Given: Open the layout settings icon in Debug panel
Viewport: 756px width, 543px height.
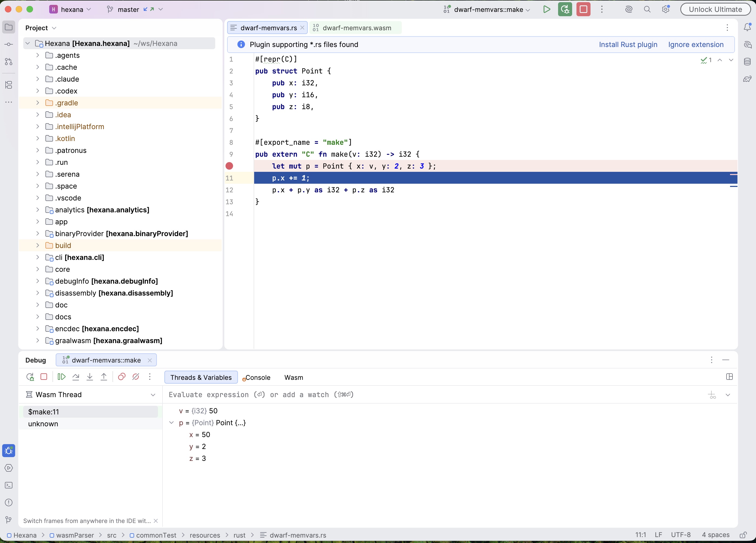Looking at the screenshot, I should [729, 377].
